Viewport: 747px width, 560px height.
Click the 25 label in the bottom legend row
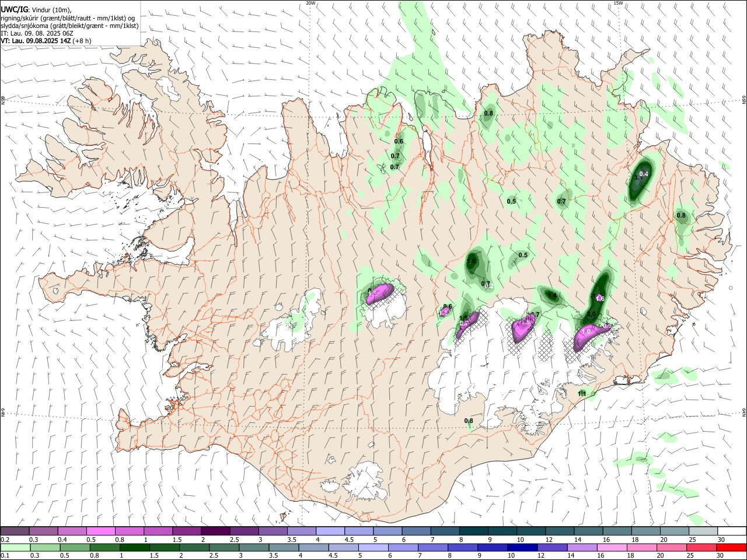tap(690, 555)
